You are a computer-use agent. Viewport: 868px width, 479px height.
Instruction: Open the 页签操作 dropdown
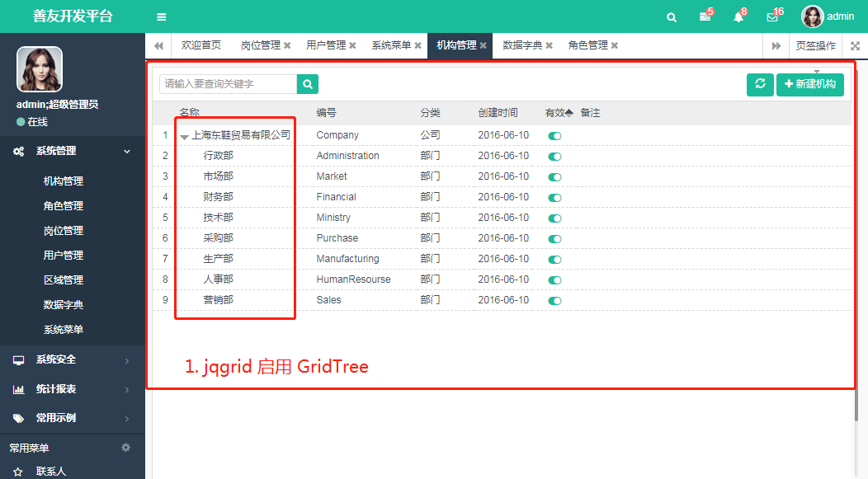pyautogui.click(x=815, y=46)
